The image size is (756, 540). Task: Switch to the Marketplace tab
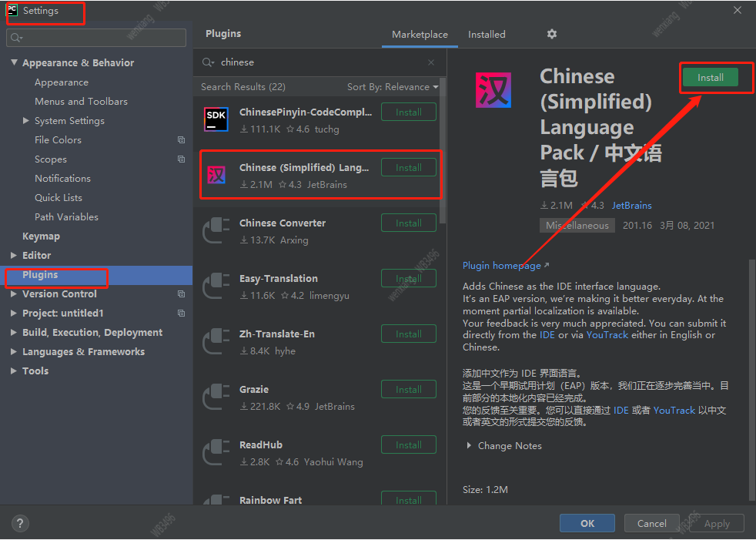[420, 34]
